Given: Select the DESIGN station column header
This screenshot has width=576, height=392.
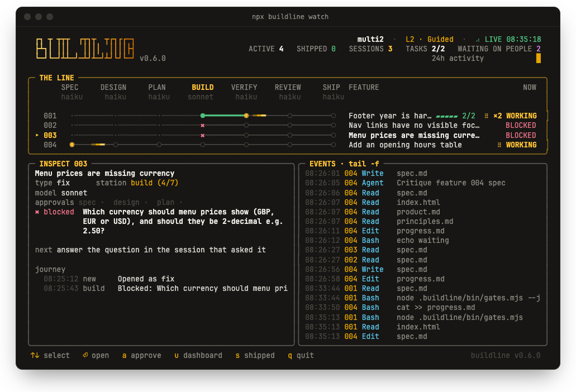Looking at the screenshot, I should click(x=113, y=87).
